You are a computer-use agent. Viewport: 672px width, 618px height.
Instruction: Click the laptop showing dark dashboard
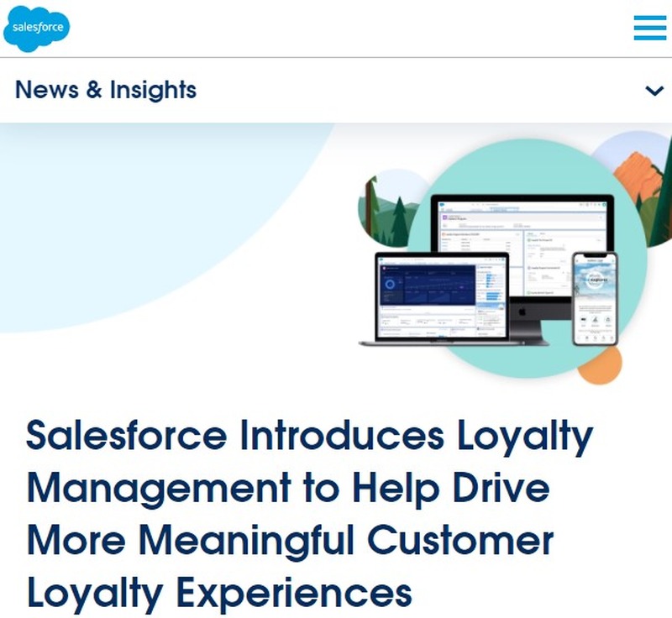click(x=442, y=299)
